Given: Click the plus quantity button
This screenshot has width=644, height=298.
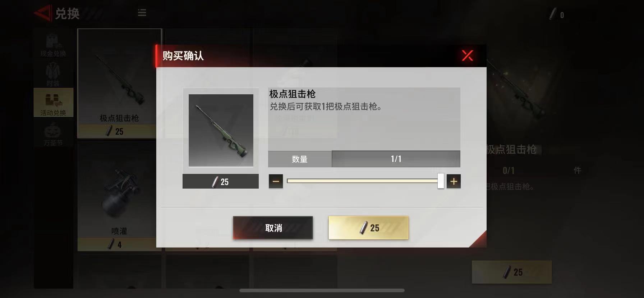Looking at the screenshot, I should pos(454,181).
